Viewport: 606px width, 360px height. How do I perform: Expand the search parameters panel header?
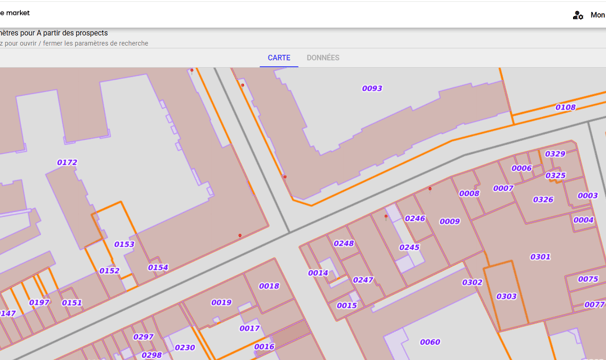(x=303, y=38)
